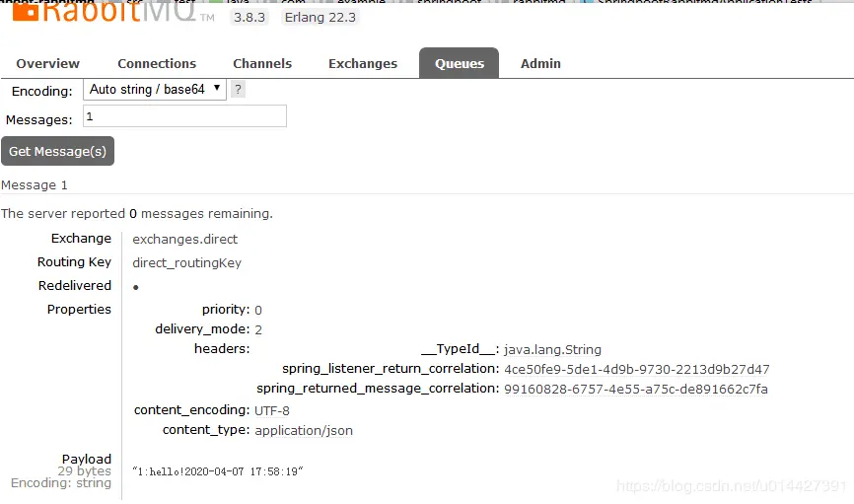
Task: Open the Exchanges tab
Action: click(x=363, y=64)
